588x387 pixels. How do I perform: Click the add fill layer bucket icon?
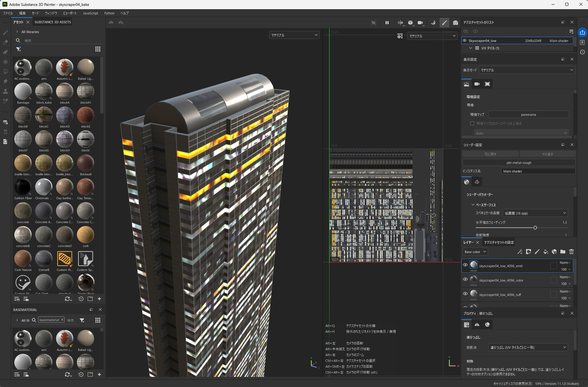[x=545, y=252]
